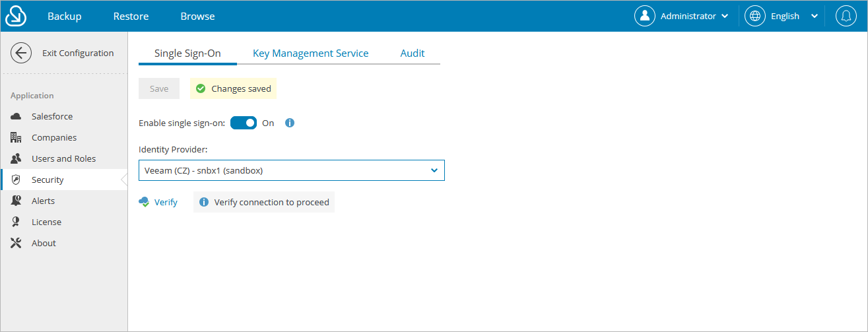The image size is (868, 332).
Task: Open the notifications bell icon
Action: (846, 16)
